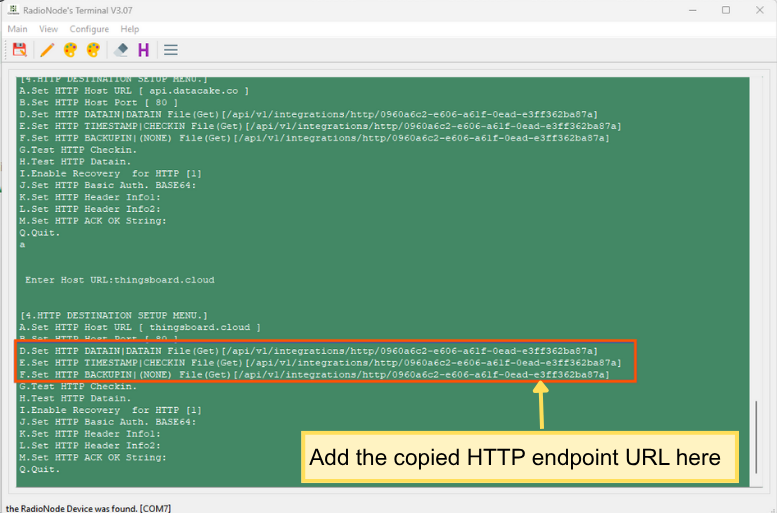777x513 pixels.
Task: Click the vertical scrollbar thumb
Action: [x=755, y=442]
